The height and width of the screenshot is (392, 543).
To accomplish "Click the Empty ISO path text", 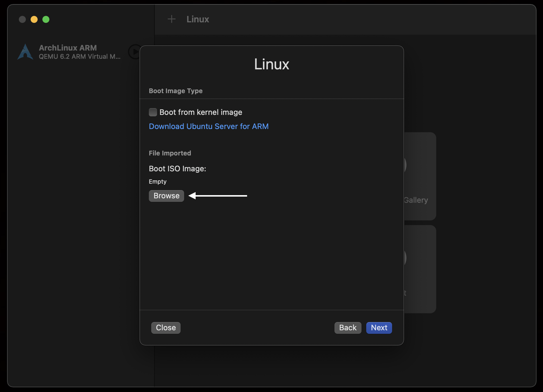I will [x=158, y=182].
